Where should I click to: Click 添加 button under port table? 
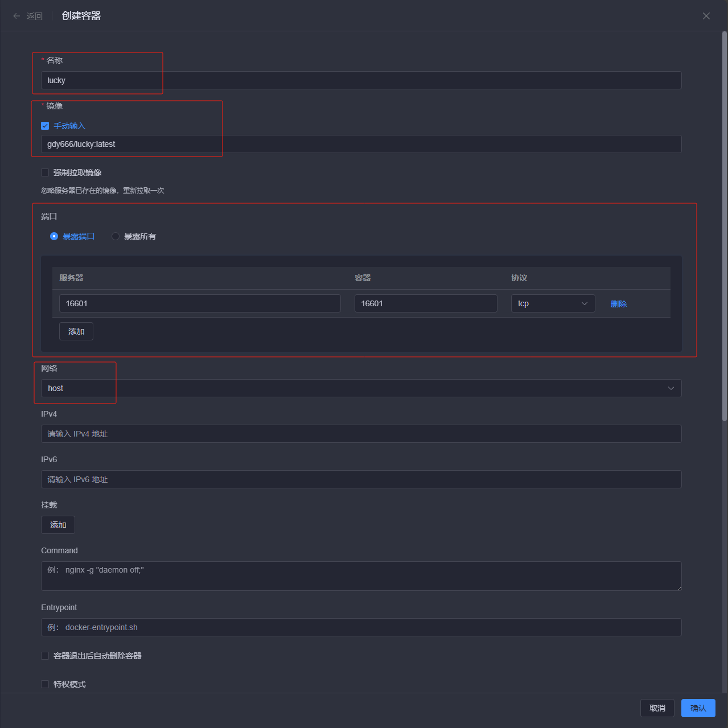(76, 331)
